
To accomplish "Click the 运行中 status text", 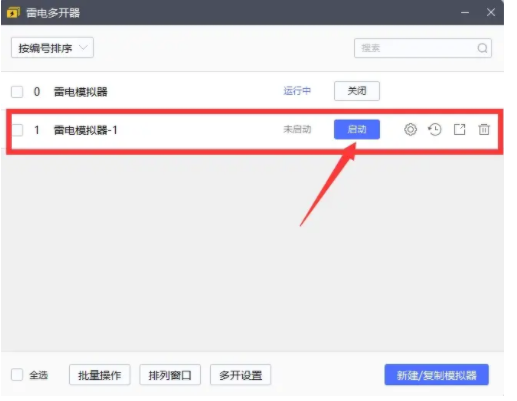I will (297, 91).
